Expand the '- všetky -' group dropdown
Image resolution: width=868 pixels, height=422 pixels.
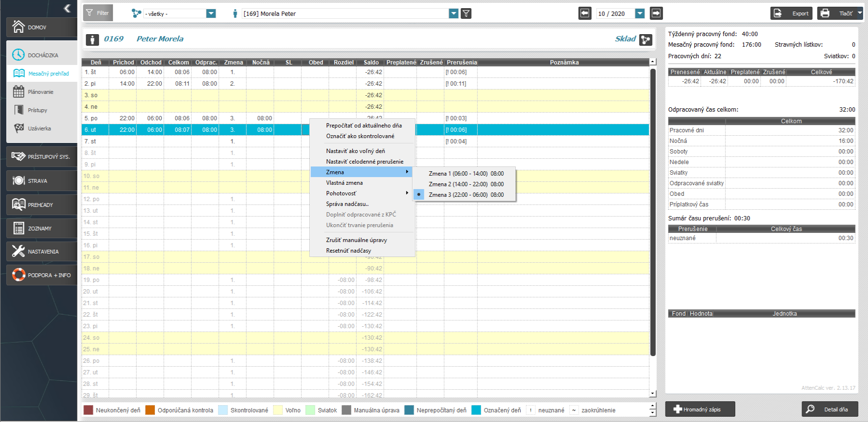point(211,13)
